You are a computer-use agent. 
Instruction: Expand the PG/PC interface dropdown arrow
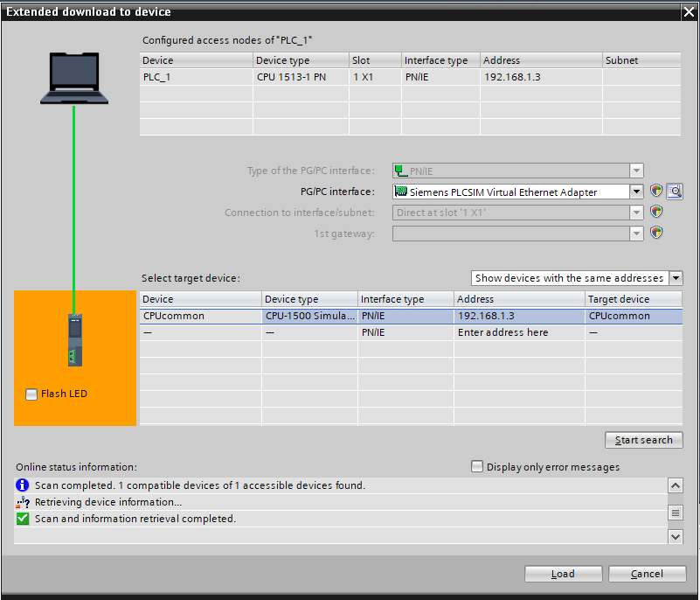tap(636, 192)
